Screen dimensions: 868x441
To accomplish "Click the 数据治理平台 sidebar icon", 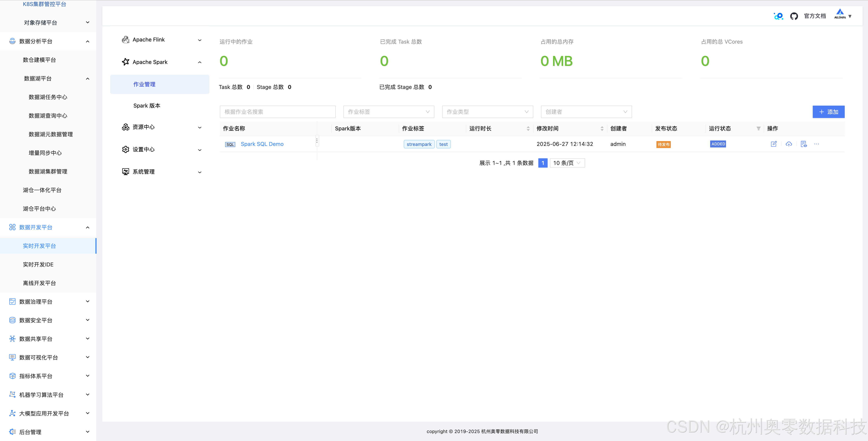I will (x=12, y=302).
